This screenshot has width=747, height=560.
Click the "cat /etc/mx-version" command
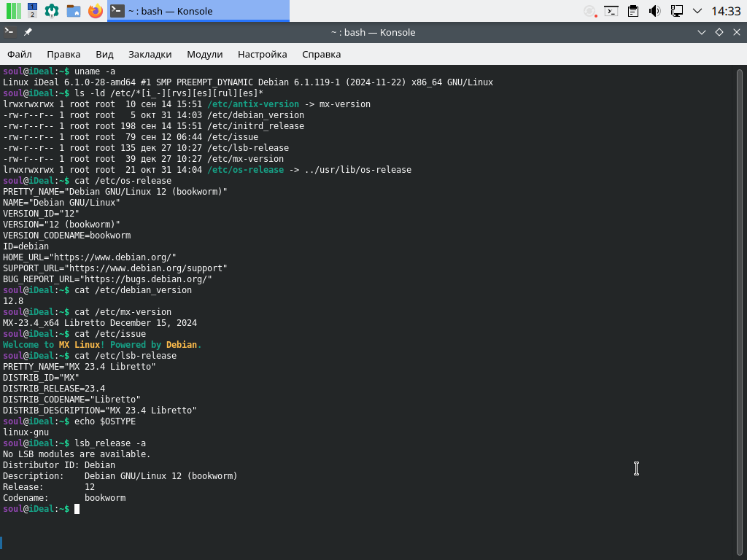[123, 312]
